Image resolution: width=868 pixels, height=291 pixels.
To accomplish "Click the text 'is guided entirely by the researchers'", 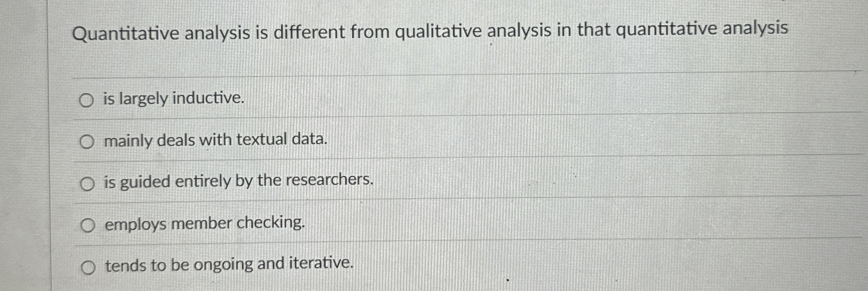I will click(x=237, y=182).
